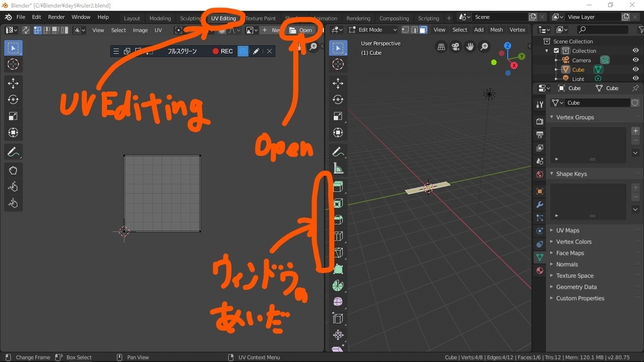The width and height of the screenshot is (644, 362).
Task: Select the Transform tool in 3D viewport
Action: click(338, 132)
